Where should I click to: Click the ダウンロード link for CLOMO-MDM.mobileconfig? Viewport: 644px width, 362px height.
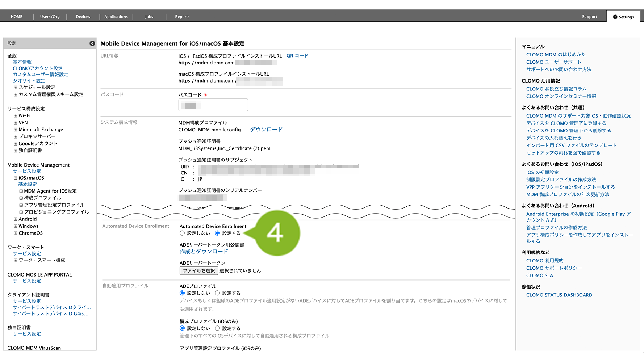coord(266,130)
